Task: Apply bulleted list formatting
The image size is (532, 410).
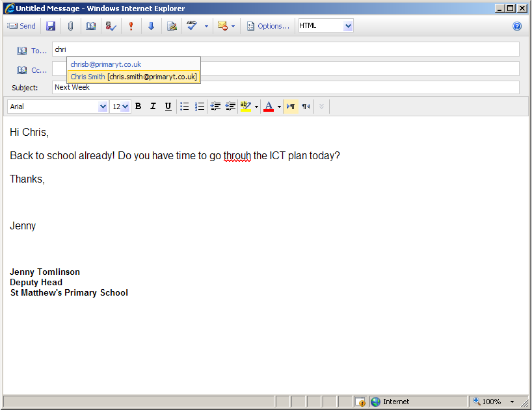Action: click(185, 107)
